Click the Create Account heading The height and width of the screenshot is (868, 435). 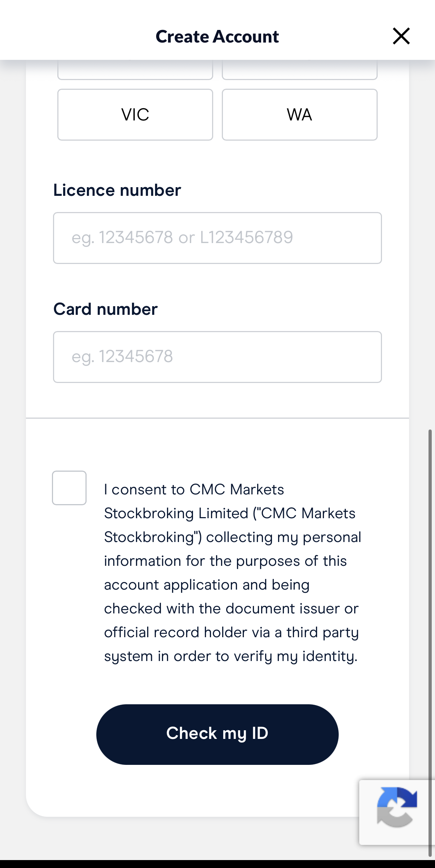pyautogui.click(x=217, y=36)
